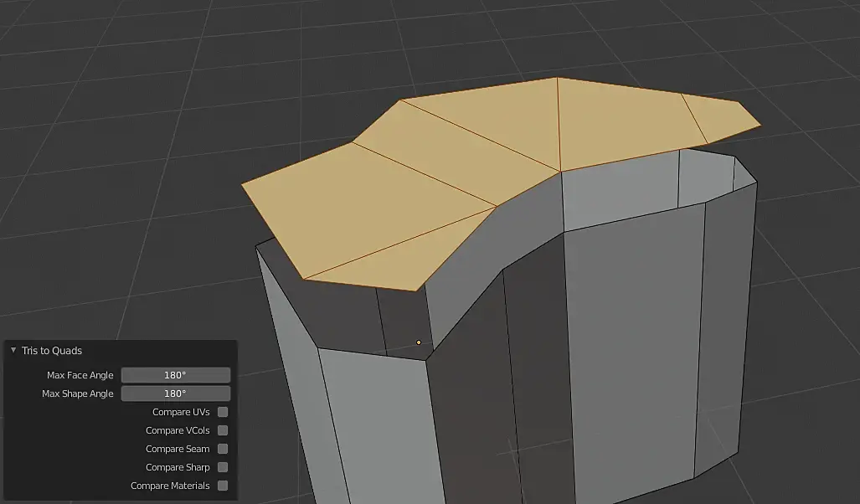The image size is (860, 504).
Task: Click the Max Shape Angle value field
Action: pyautogui.click(x=176, y=393)
